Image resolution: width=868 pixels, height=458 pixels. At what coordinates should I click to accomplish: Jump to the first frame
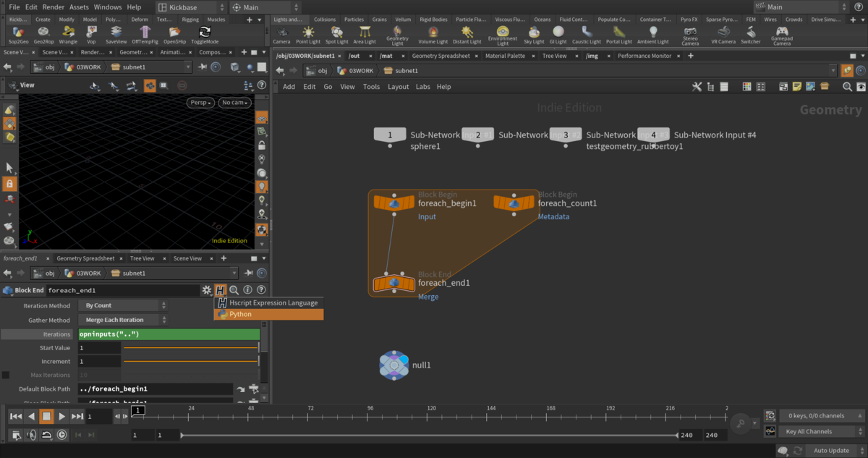tap(15, 416)
